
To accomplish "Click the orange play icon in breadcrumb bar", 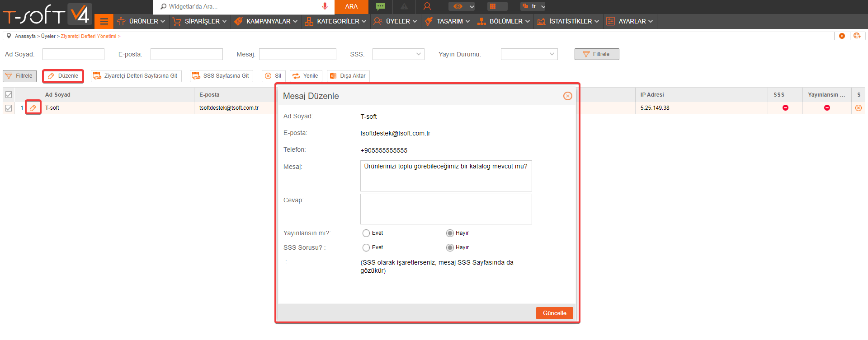I will click(x=842, y=36).
